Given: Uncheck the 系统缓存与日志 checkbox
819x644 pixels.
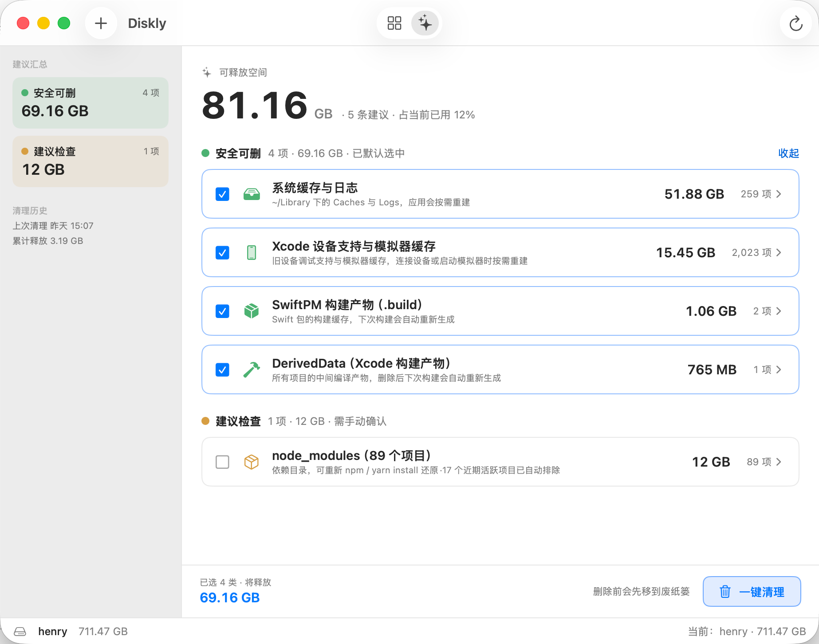Looking at the screenshot, I should click(222, 194).
